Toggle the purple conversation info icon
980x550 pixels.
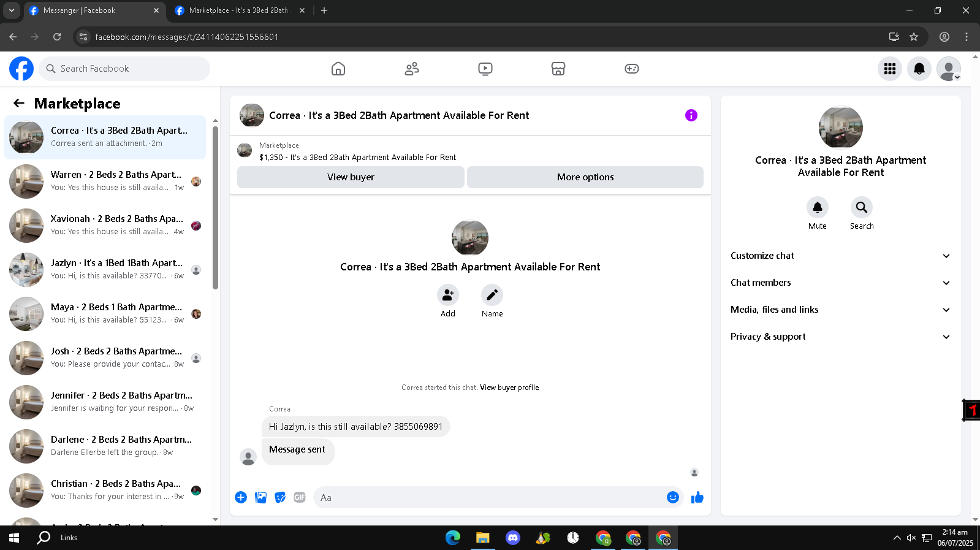coord(691,115)
